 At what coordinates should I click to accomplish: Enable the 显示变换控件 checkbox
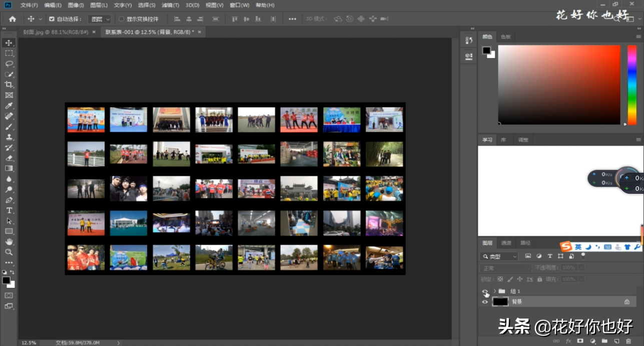click(121, 19)
